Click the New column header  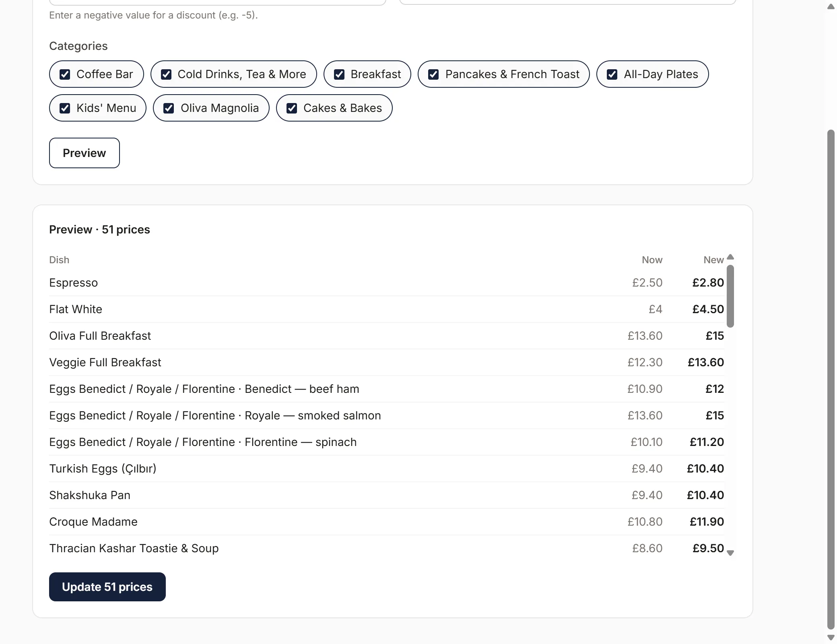pyautogui.click(x=713, y=260)
